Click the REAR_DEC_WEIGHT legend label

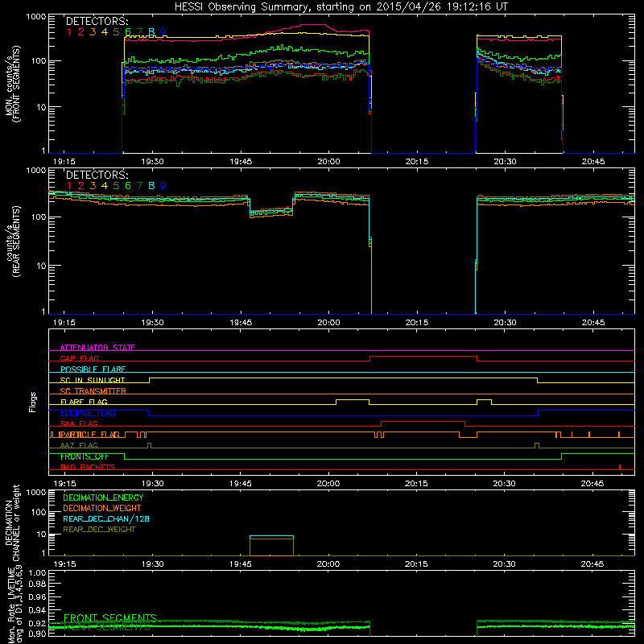[x=99, y=530]
